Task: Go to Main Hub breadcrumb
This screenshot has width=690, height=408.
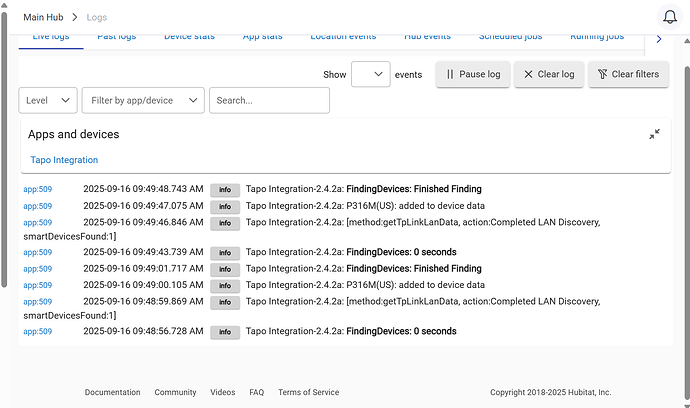Action: click(43, 17)
